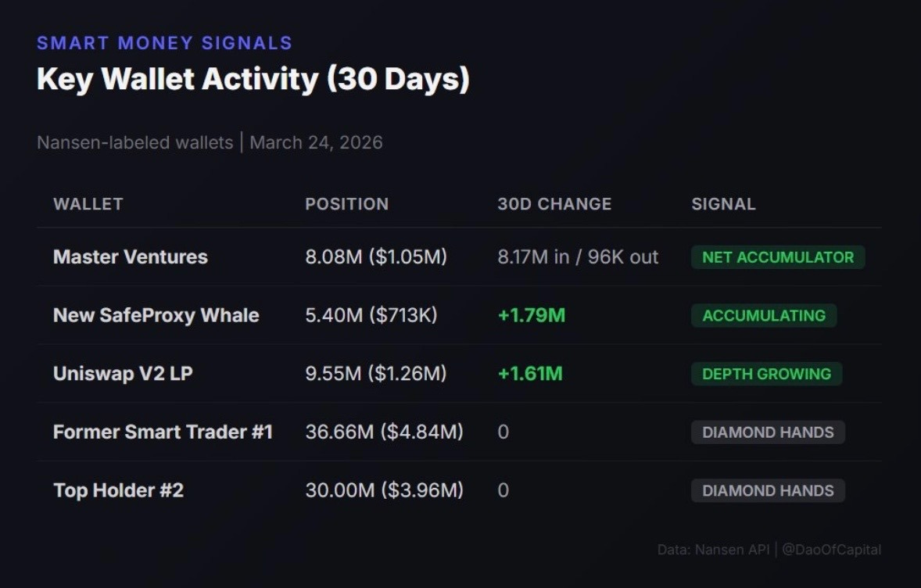
Task: Click the NET ACCUMULATOR signal badge
Action: 778,257
